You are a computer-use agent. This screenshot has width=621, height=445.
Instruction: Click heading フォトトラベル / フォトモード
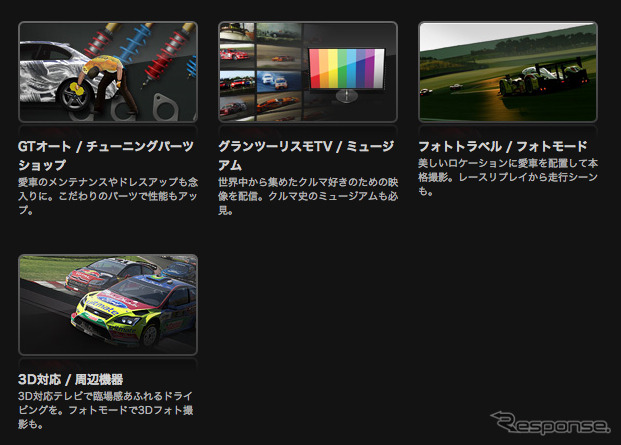coord(502,146)
